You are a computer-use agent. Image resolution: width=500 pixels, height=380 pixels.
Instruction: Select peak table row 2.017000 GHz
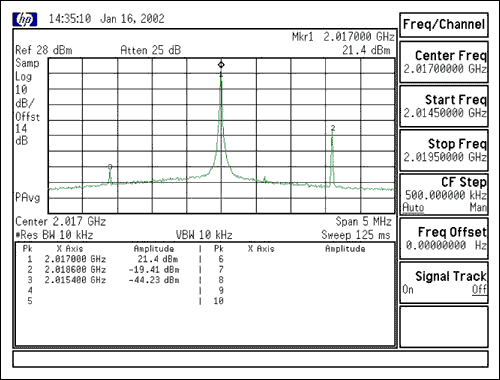coord(103,259)
